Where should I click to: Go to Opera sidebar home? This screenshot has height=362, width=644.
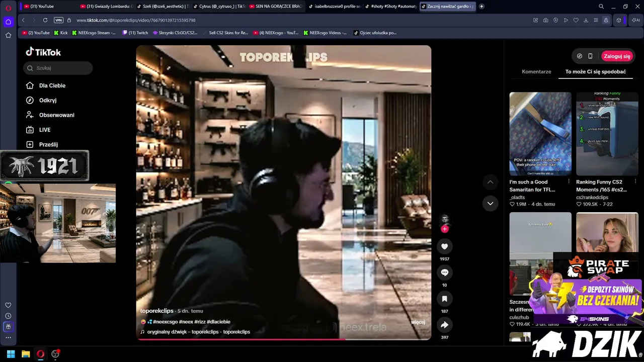[x=8, y=22]
